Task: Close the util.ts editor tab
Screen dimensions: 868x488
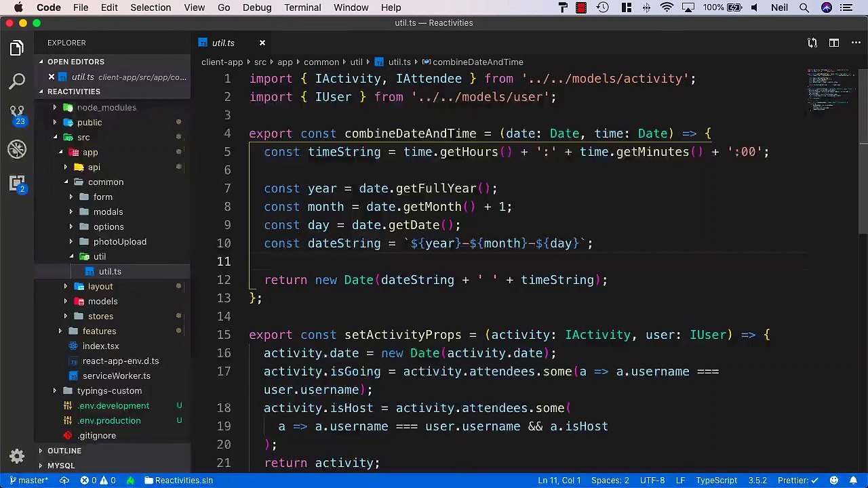Action: tap(262, 43)
